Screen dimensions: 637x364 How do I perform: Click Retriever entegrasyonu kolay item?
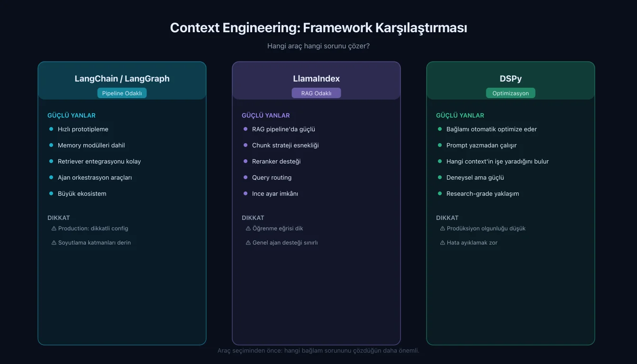[99, 162]
